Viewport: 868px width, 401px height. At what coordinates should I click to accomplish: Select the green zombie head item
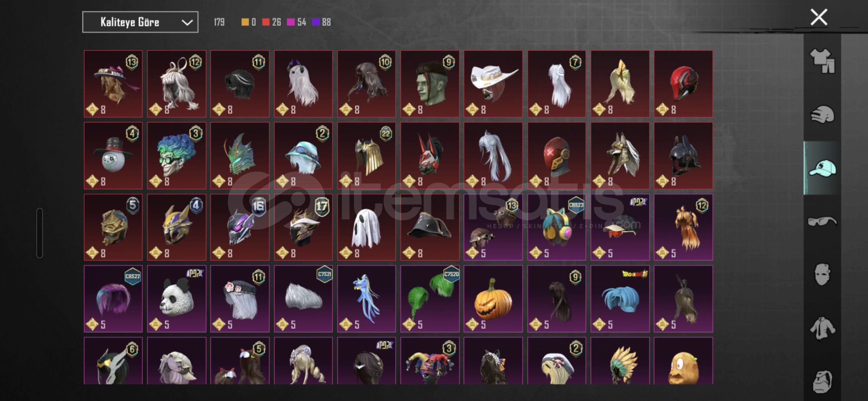coord(430,84)
